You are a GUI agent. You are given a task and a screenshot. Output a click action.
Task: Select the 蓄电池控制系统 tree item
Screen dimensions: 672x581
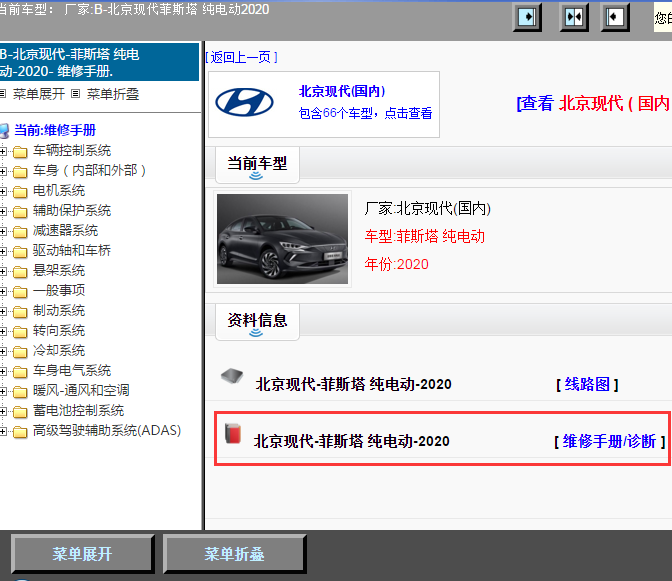[x=78, y=410]
